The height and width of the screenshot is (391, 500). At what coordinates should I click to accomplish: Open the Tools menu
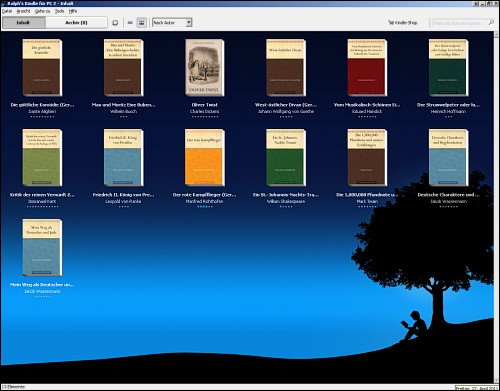(x=59, y=11)
